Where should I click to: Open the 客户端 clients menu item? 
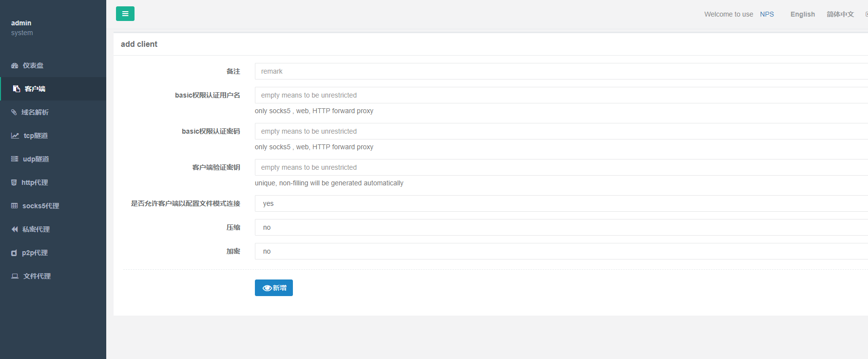(x=53, y=89)
